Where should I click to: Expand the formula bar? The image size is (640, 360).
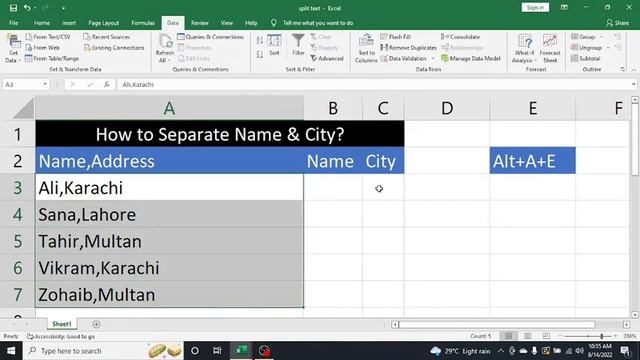point(633,84)
